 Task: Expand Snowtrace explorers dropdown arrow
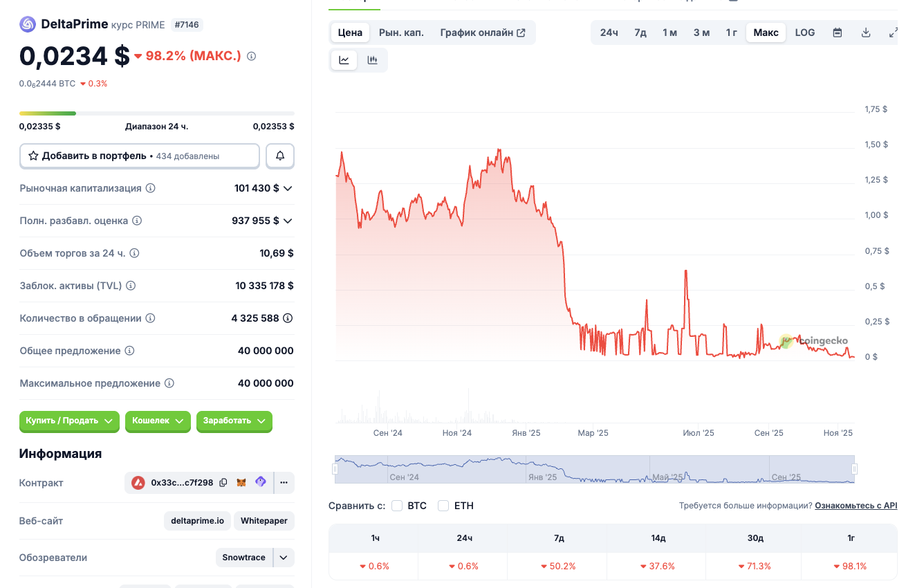click(284, 558)
